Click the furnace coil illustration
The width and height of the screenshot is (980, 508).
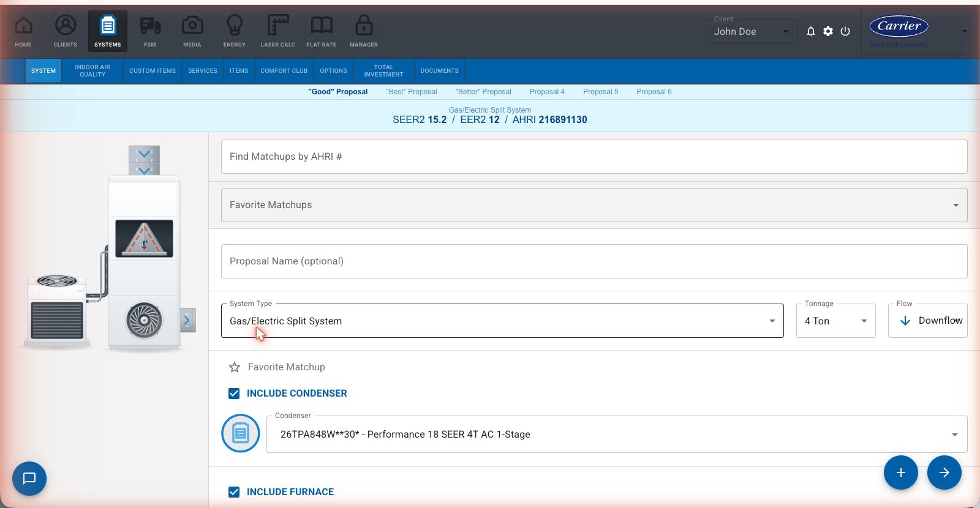point(144,238)
